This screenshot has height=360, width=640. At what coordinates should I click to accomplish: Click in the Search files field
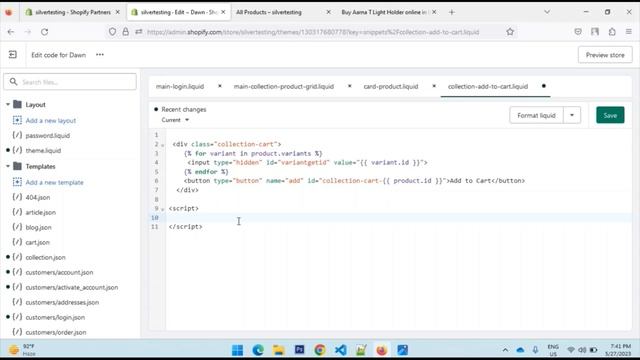[x=70, y=82]
